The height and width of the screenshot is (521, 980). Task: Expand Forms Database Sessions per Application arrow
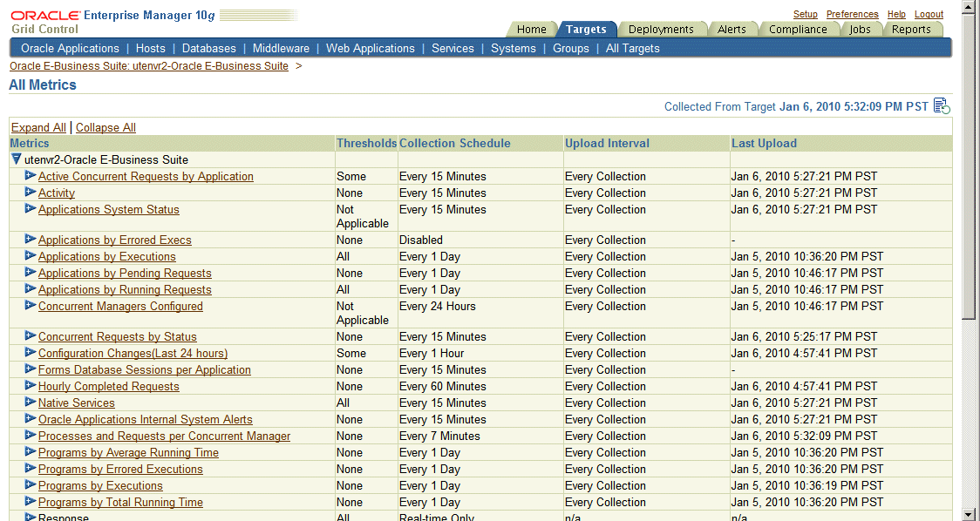pos(31,369)
